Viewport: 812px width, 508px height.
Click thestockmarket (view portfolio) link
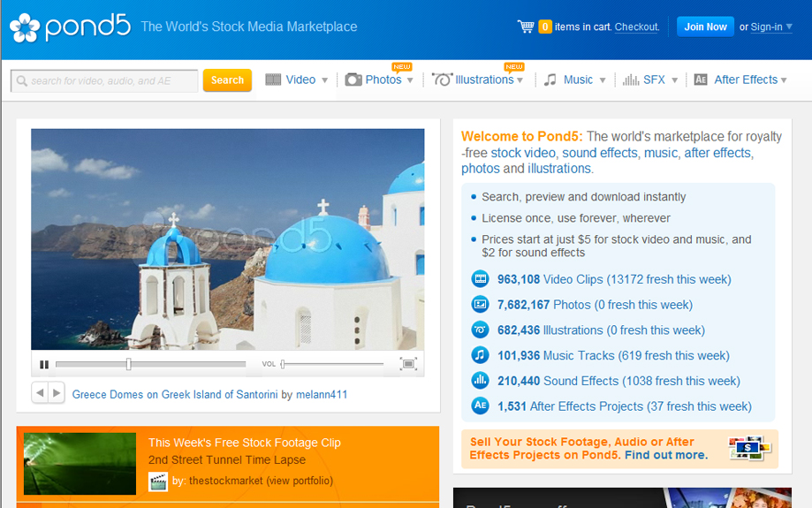(x=261, y=481)
